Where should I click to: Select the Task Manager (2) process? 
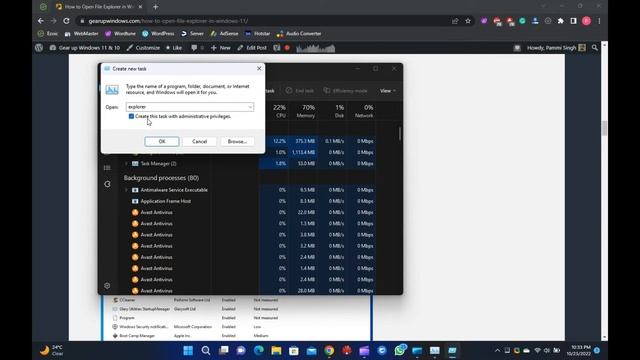(x=158, y=164)
